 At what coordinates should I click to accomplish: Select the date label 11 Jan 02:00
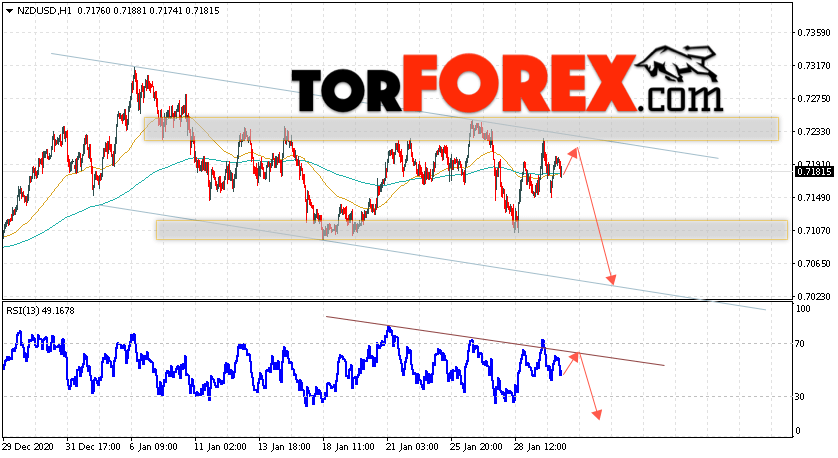[220, 447]
